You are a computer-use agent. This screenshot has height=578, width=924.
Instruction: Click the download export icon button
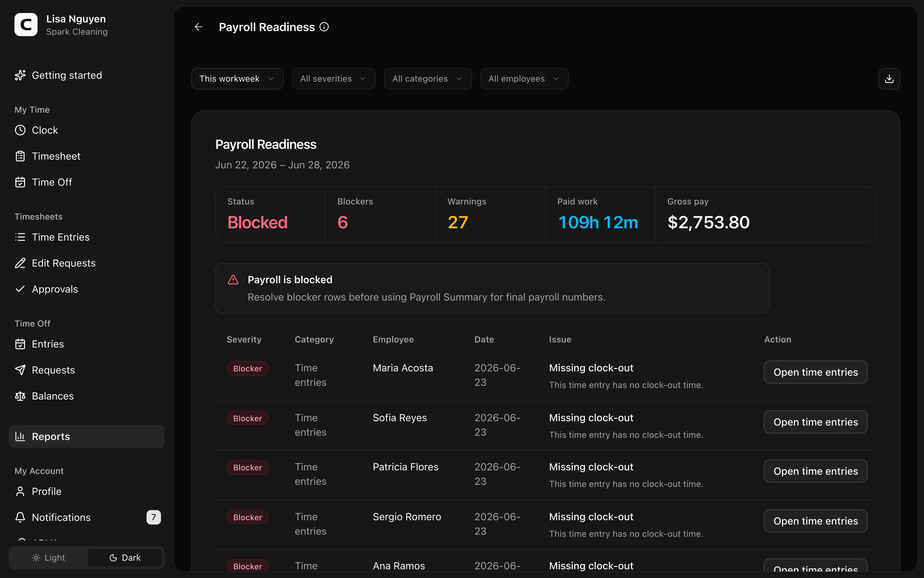[889, 79]
